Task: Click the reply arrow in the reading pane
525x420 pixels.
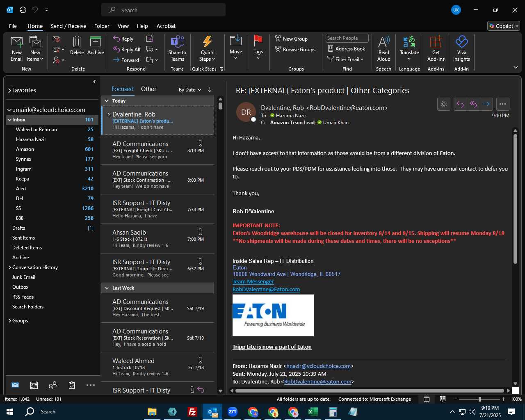Action: click(x=460, y=104)
